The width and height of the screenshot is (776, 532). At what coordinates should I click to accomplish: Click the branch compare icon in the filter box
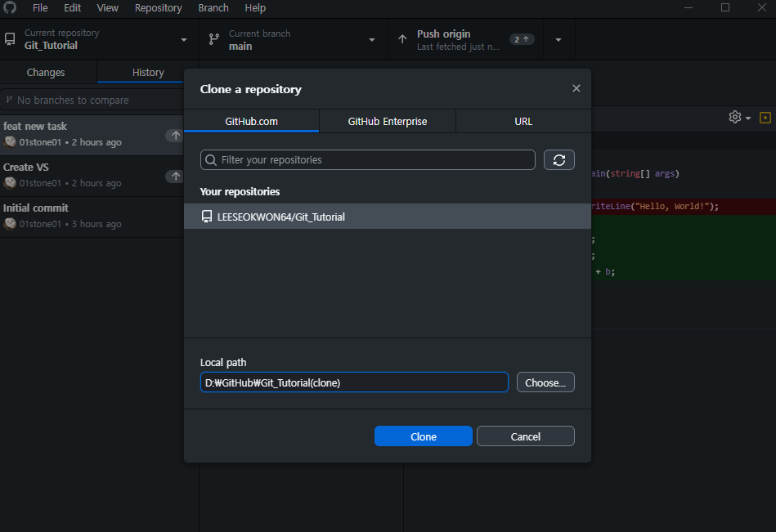pos(9,100)
